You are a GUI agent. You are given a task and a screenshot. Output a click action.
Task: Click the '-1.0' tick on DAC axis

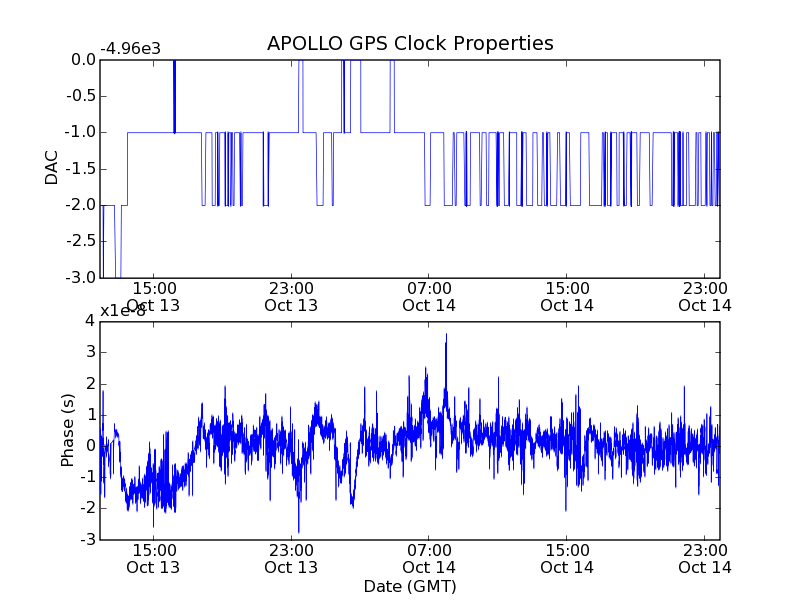click(81, 132)
